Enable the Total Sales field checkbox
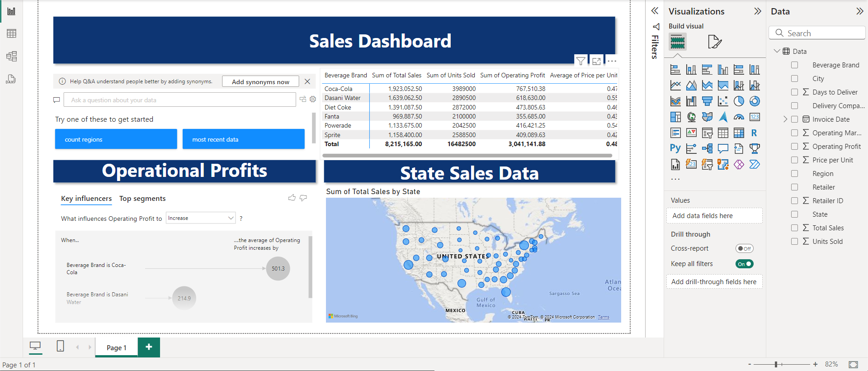This screenshot has height=371, width=868. 794,228
